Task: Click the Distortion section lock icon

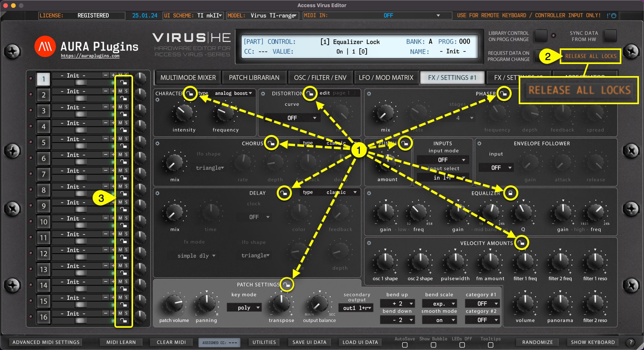Action: pos(310,94)
